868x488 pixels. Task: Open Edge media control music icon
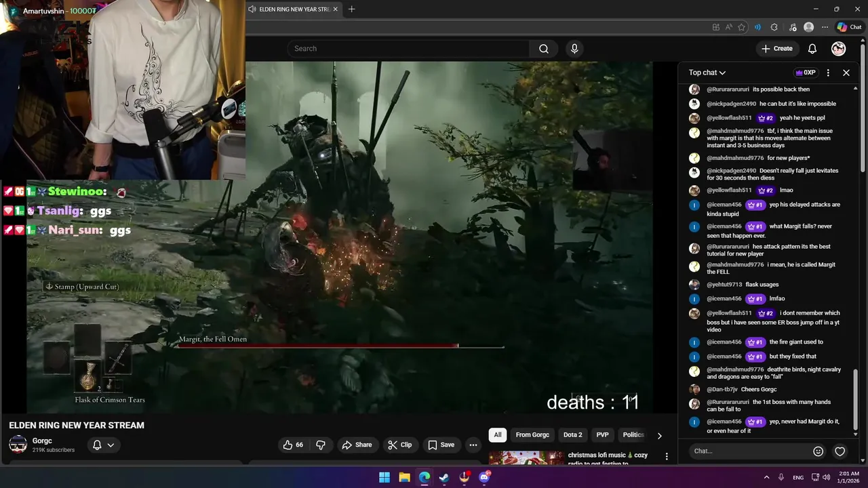tap(793, 27)
